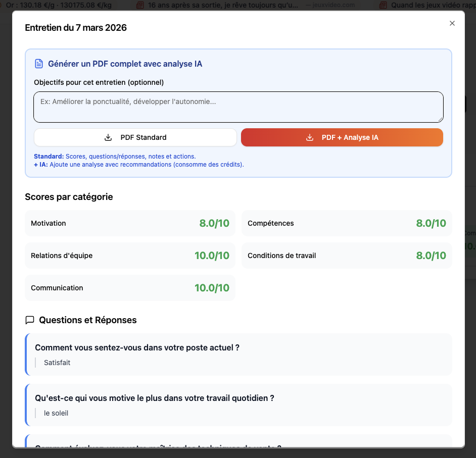
Task: Click the "Satisfait" answer text
Action: coord(57,363)
